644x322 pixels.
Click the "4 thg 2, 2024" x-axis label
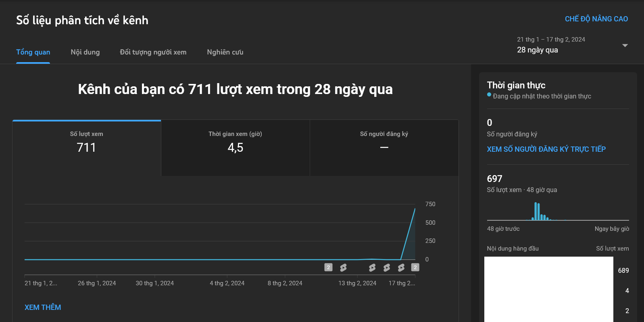point(227,283)
